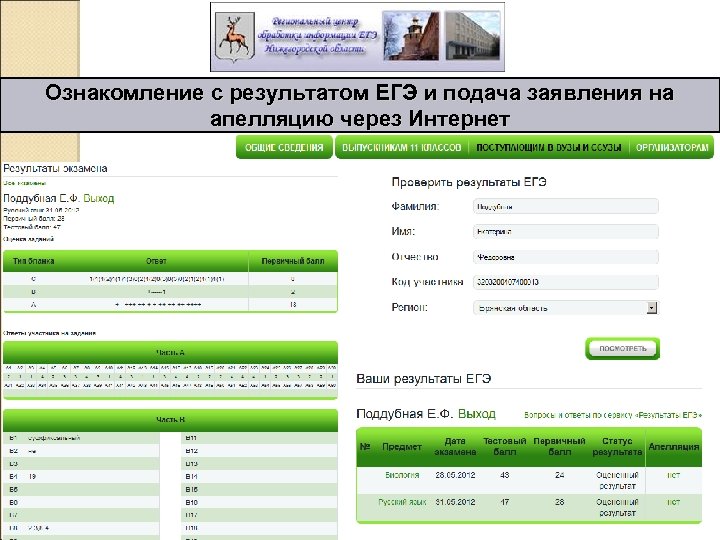Click the date 28.05.2012 cell
Image resolution: width=720 pixels, height=540 pixels.
455,475
